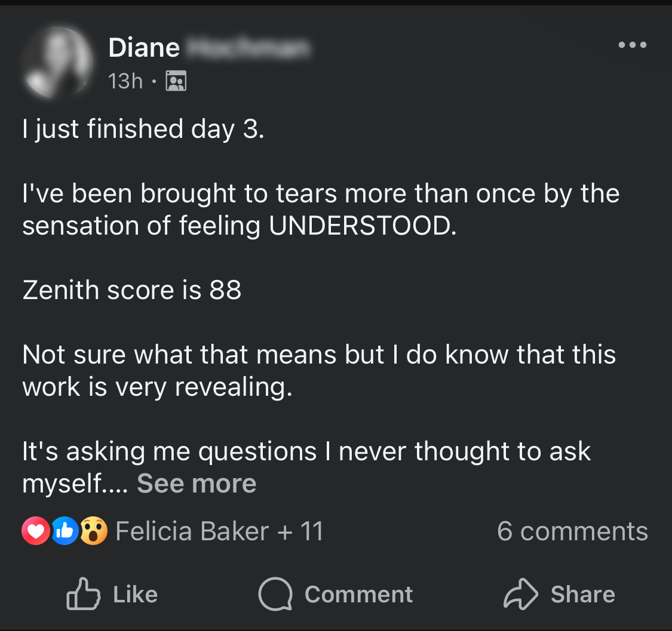
Task: Click the arrow Share icon
Action: point(521,594)
